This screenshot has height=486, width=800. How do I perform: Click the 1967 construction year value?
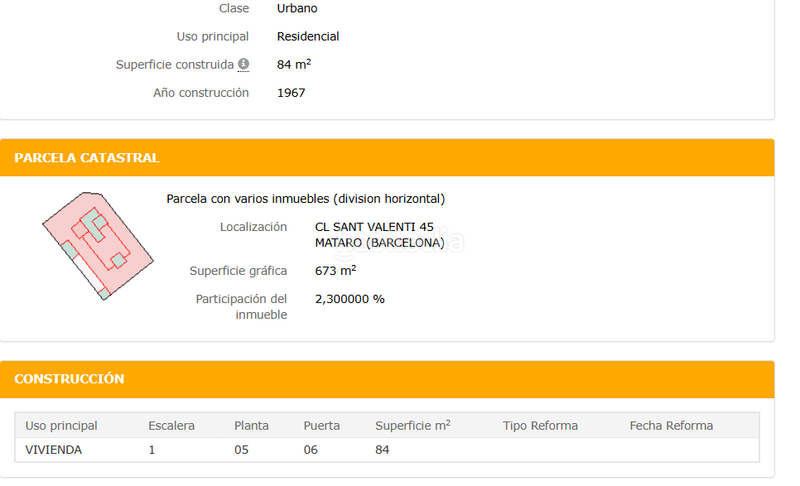tap(291, 93)
